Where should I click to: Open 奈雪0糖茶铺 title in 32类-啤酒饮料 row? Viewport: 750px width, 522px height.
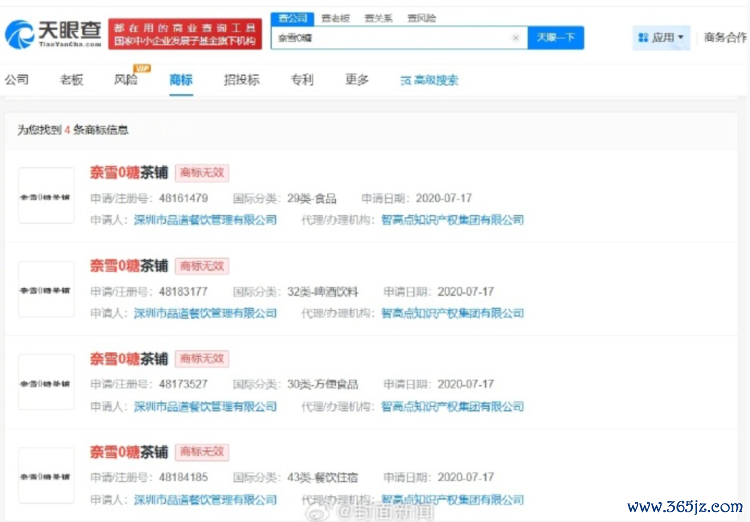[129, 266]
